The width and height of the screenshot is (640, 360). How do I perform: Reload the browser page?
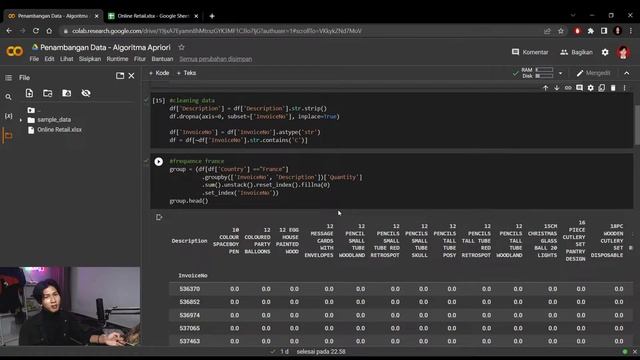pos(36,31)
